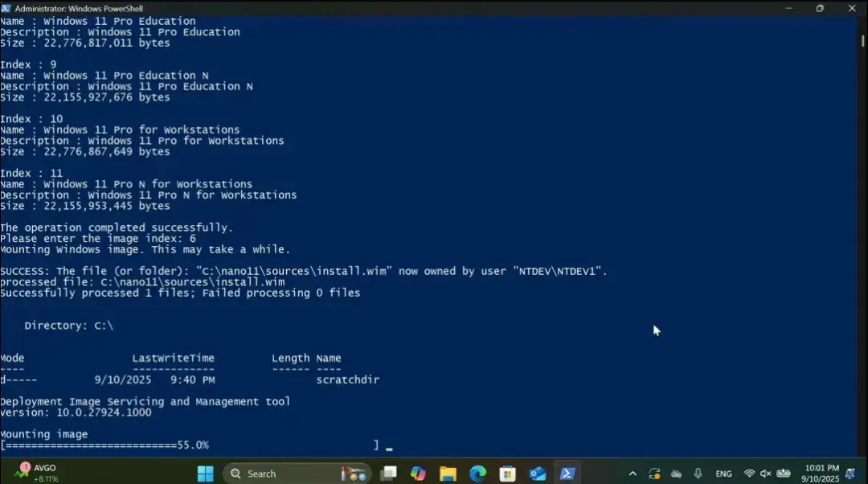Check battery power status icon
868x484 pixels.
pos(784,474)
